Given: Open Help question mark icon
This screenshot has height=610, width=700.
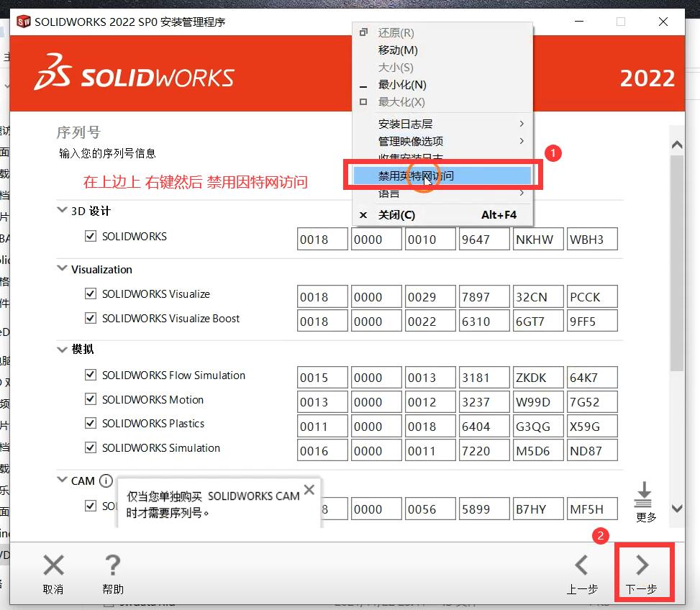Looking at the screenshot, I should tap(112, 565).
